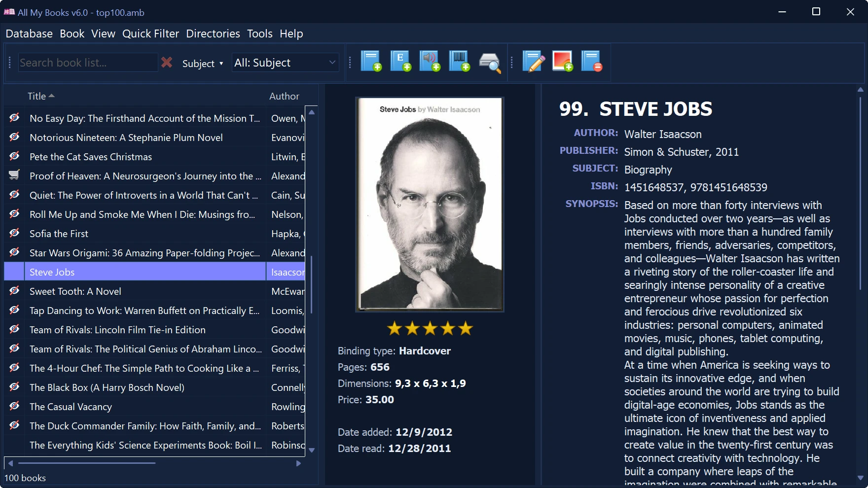This screenshot has height=488, width=868.
Task: Select "The Black Box (A Harry Bosch Novel)"
Action: click(107, 387)
